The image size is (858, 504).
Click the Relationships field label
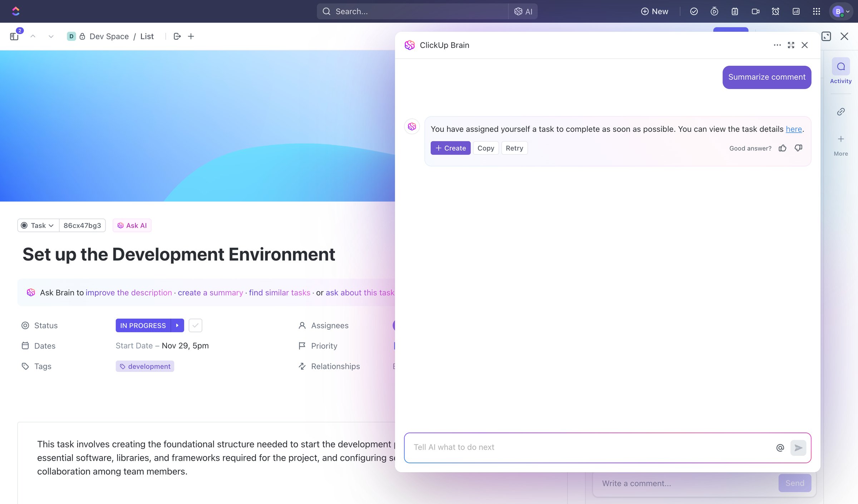coord(335,366)
